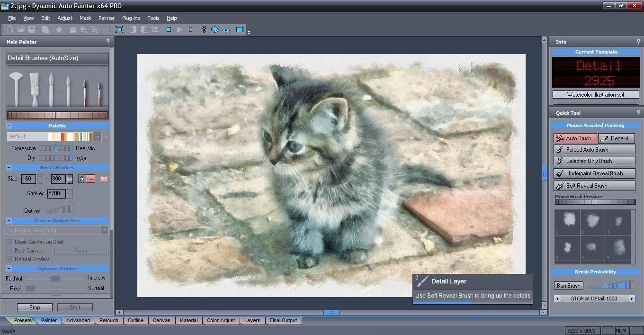Click the blue book manual icon
This screenshot has height=335, width=644.
tap(215, 29)
